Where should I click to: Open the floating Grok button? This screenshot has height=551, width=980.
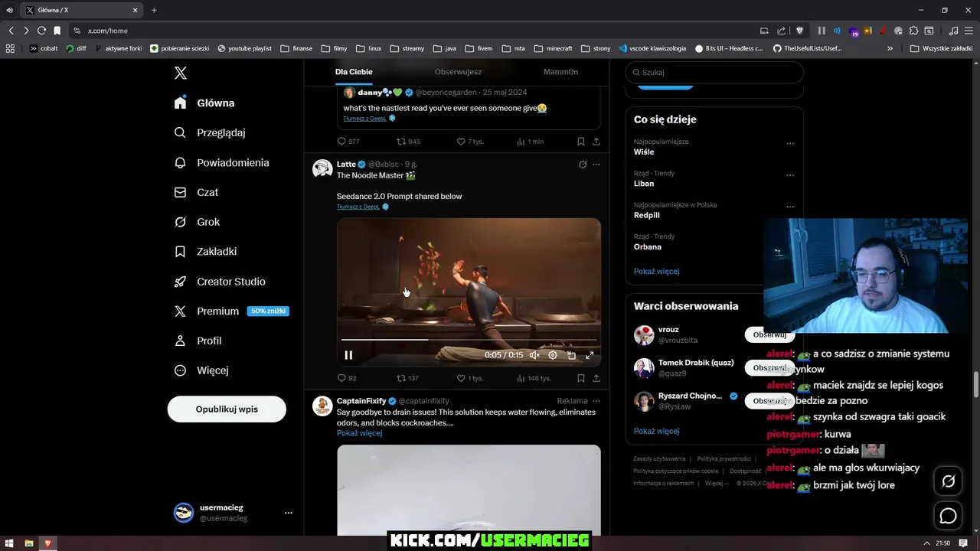pyautogui.click(x=948, y=481)
